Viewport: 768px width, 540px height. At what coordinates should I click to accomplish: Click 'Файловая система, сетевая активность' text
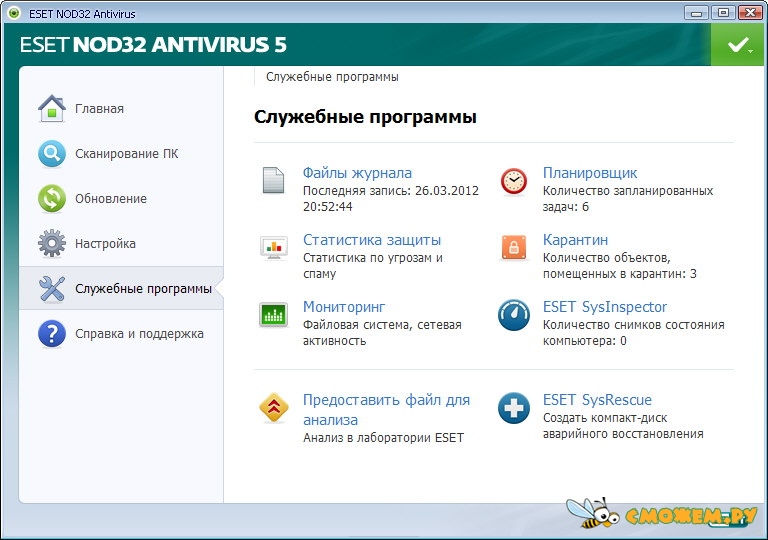click(382, 332)
